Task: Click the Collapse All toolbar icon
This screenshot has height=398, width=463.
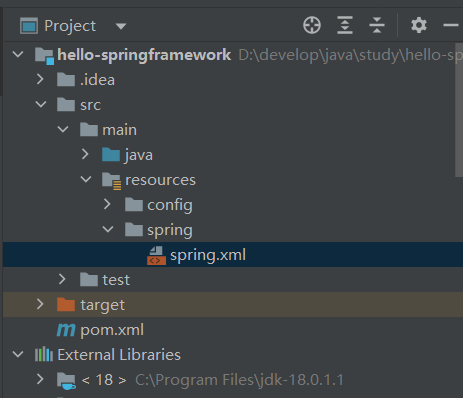Action: (377, 25)
